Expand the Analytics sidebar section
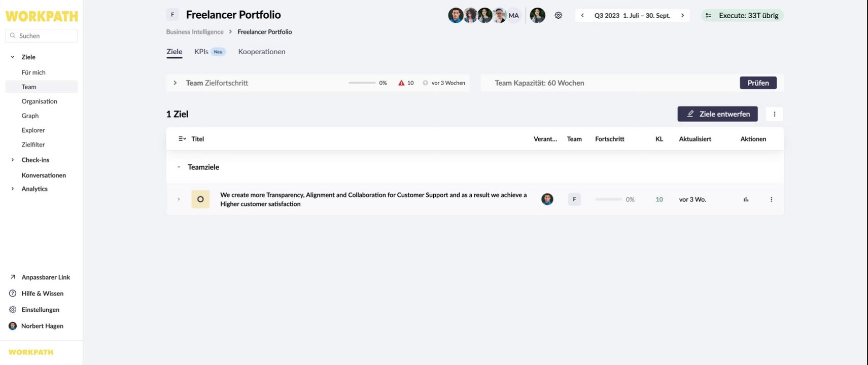 tap(13, 189)
